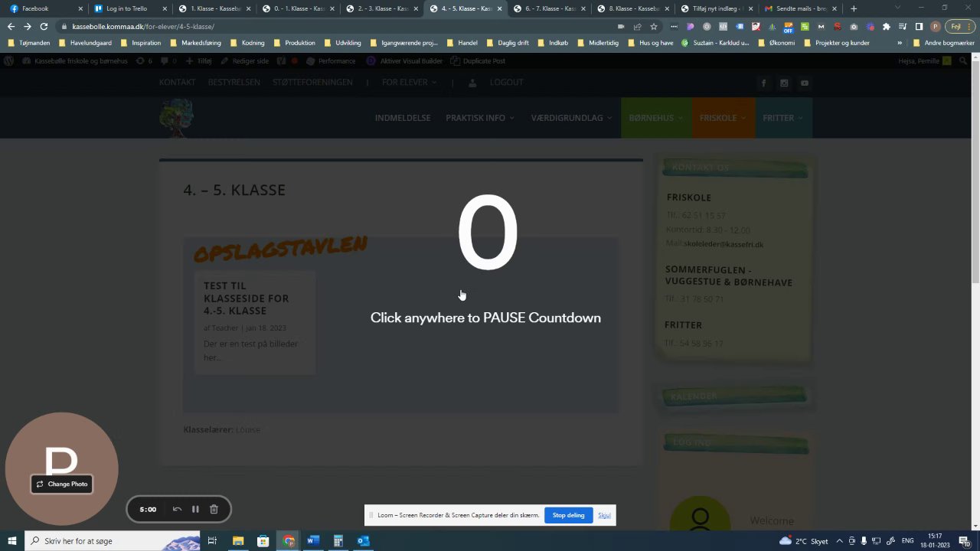Screen dimensions: 980x551
Task: Open the Markedsføring bookmark folder
Action: pyautogui.click(x=195, y=43)
